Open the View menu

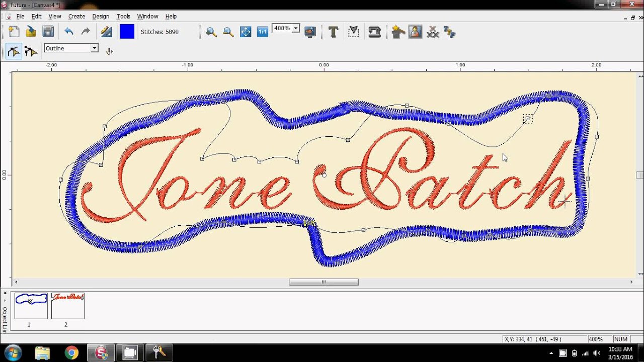click(x=55, y=16)
